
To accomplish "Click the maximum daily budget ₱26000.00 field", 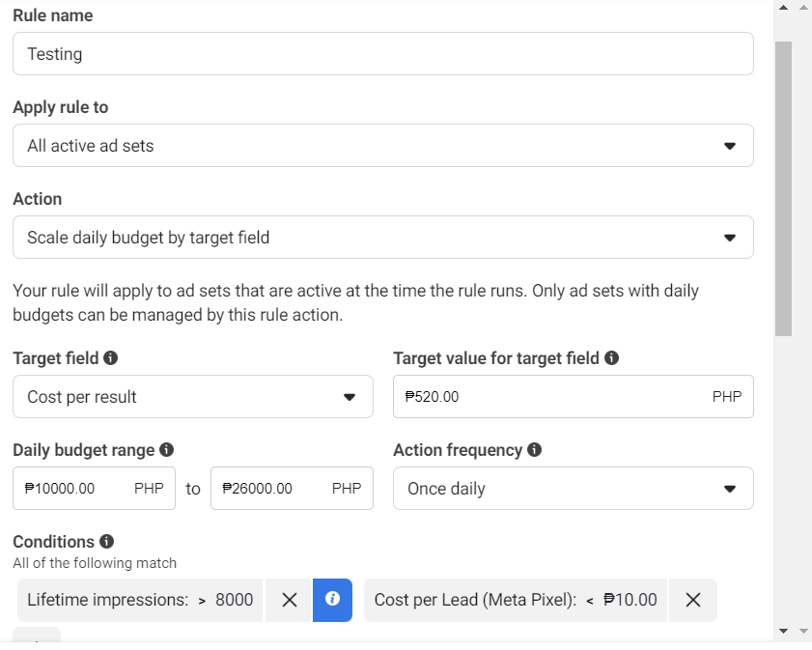I will [293, 489].
